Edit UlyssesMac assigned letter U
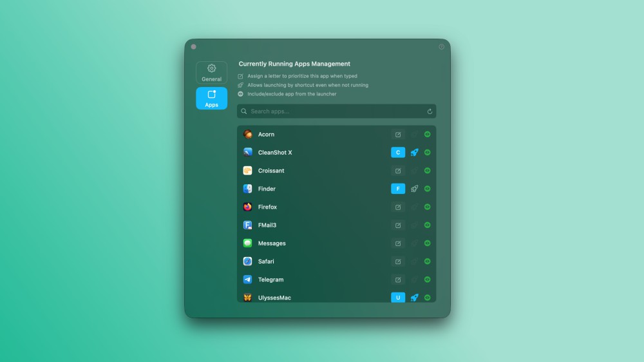The width and height of the screenshot is (644, 362). 398,298
